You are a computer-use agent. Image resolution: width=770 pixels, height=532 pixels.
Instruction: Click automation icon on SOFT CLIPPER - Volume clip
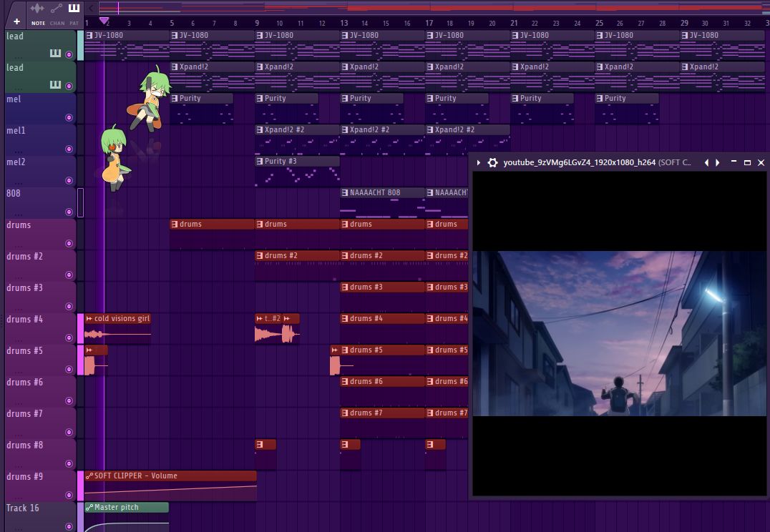point(89,476)
